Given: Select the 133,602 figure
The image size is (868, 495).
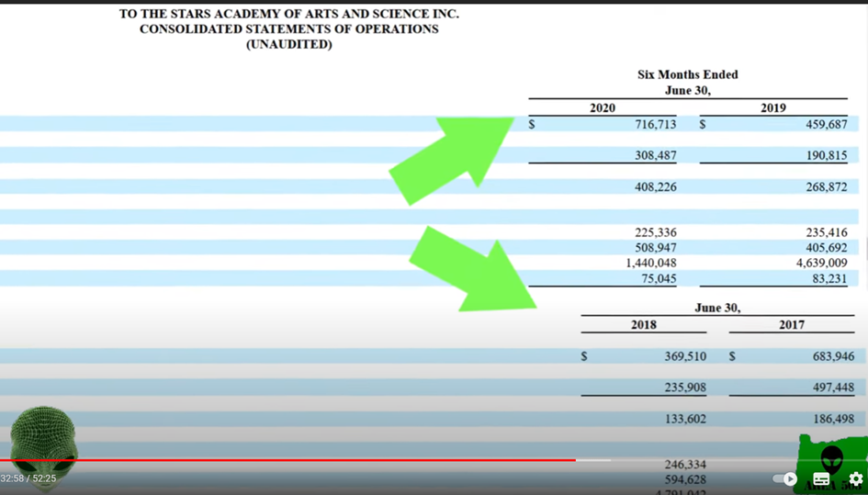Looking at the screenshot, I should click(x=685, y=419).
